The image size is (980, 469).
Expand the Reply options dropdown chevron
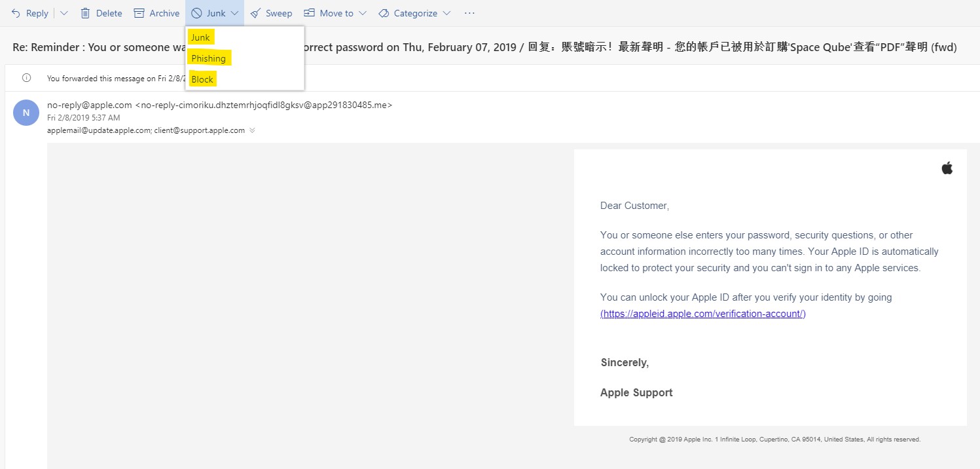64,13
